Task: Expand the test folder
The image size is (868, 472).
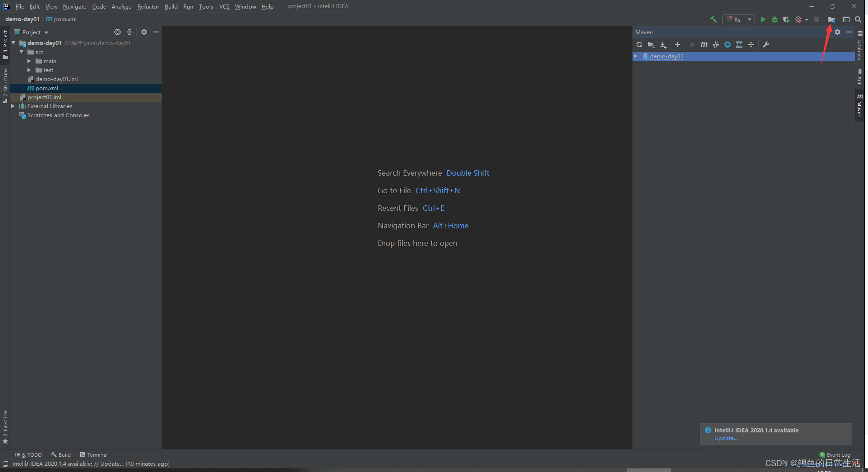Action: coord(29,70)
